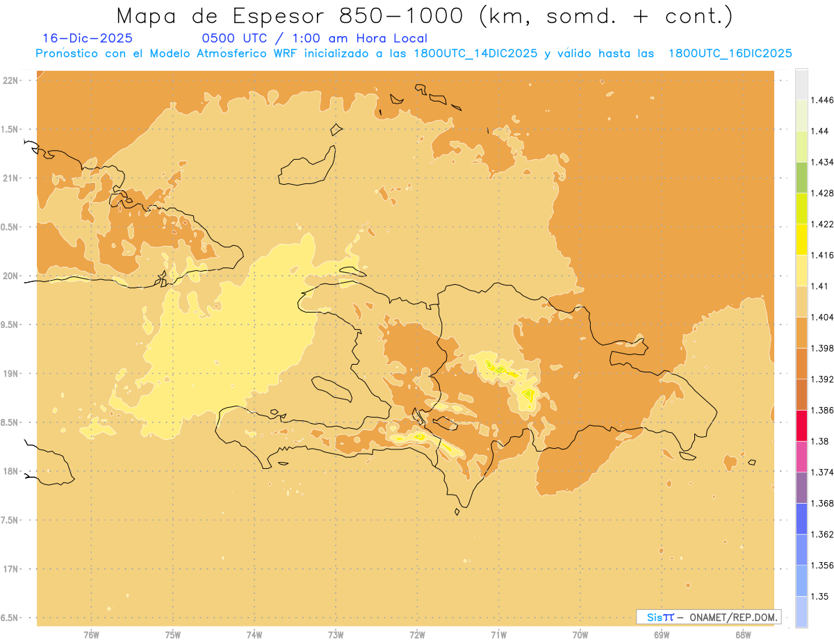Screen dimensions: 834x644
Task: Pick the red swatch between 1.38 and 1.386
Action: coord(801,426)
